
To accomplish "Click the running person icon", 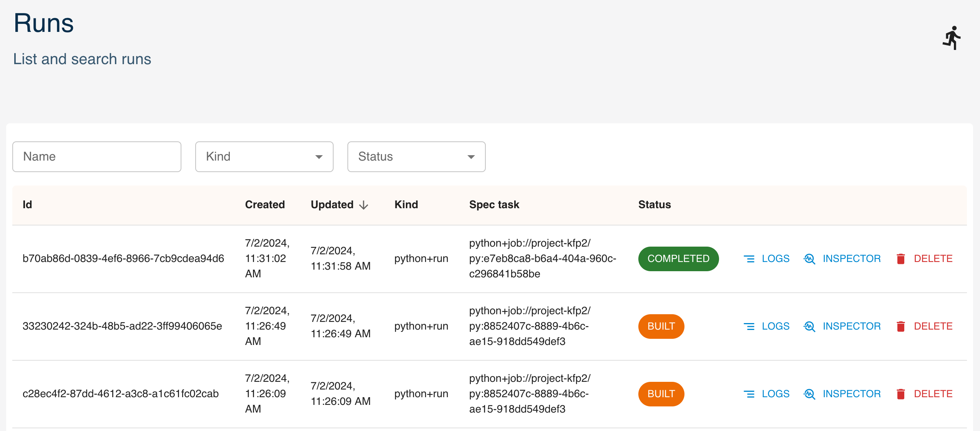I will click(952, 38).
